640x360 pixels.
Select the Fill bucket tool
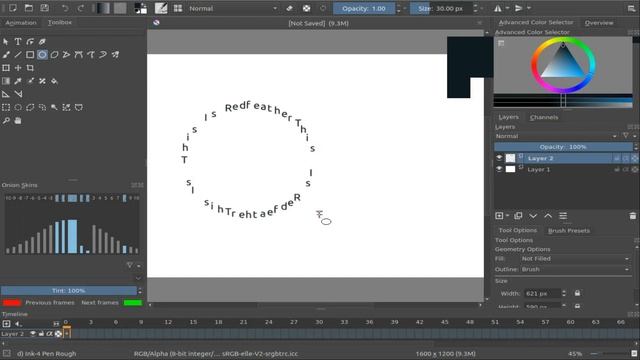pyautogui.click(x=54, y=81)
